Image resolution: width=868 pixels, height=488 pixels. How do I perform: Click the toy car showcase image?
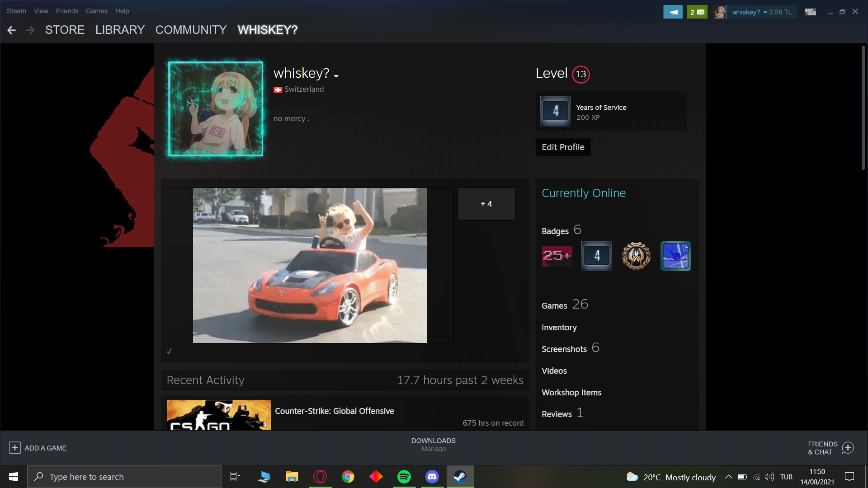(310, 265)
